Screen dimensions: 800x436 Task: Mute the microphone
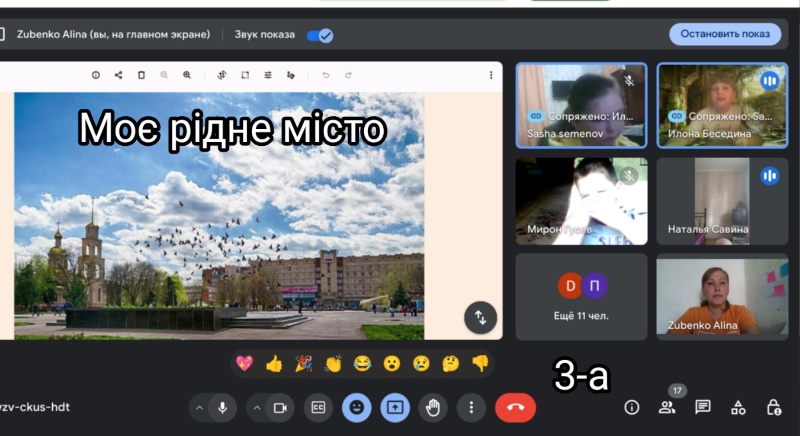coord(222,407)
